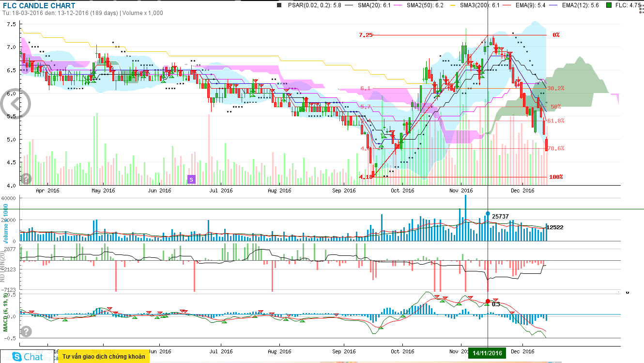Click the 4.5 price axis label

12,162
